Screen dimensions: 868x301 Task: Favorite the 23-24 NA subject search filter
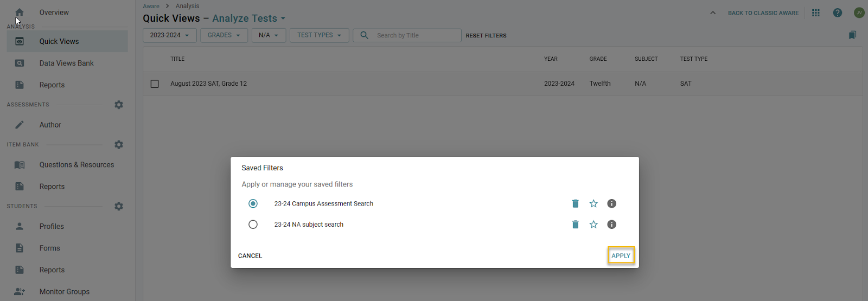pyautogui.click(x=593, y=225)
